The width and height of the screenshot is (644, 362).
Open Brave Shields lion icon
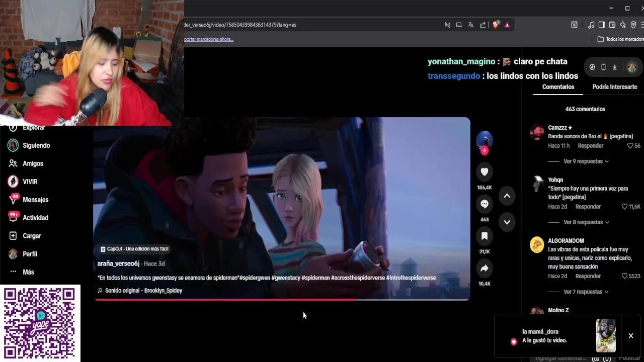coord(496,25)
